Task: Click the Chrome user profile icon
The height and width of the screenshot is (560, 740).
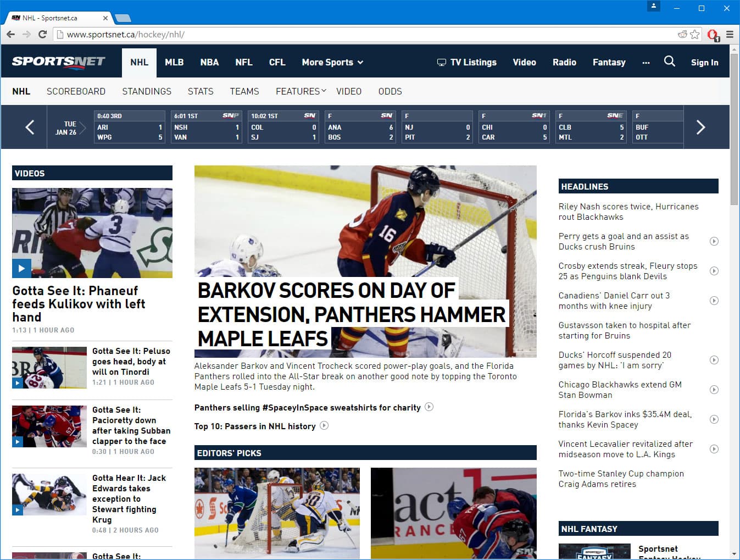Action: pos(654,6)
